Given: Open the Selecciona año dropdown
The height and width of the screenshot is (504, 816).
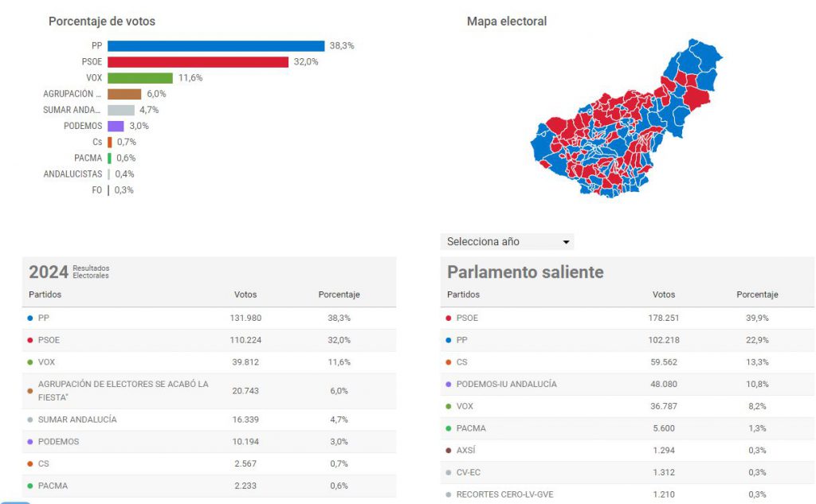Looking at the screenshot, I should tap(507, 242).
